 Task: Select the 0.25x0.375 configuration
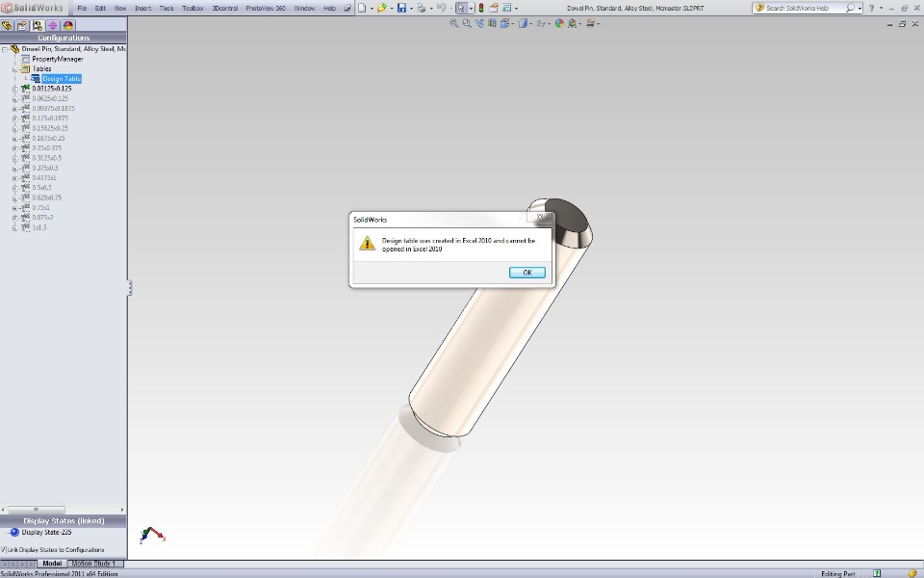coord(46,148)
